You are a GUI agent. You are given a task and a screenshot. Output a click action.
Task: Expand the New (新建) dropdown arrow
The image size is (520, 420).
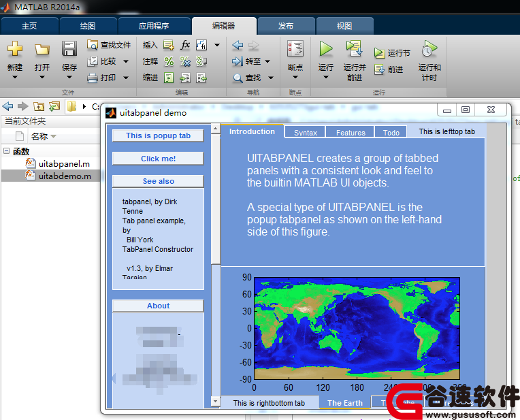pos(15,78)
